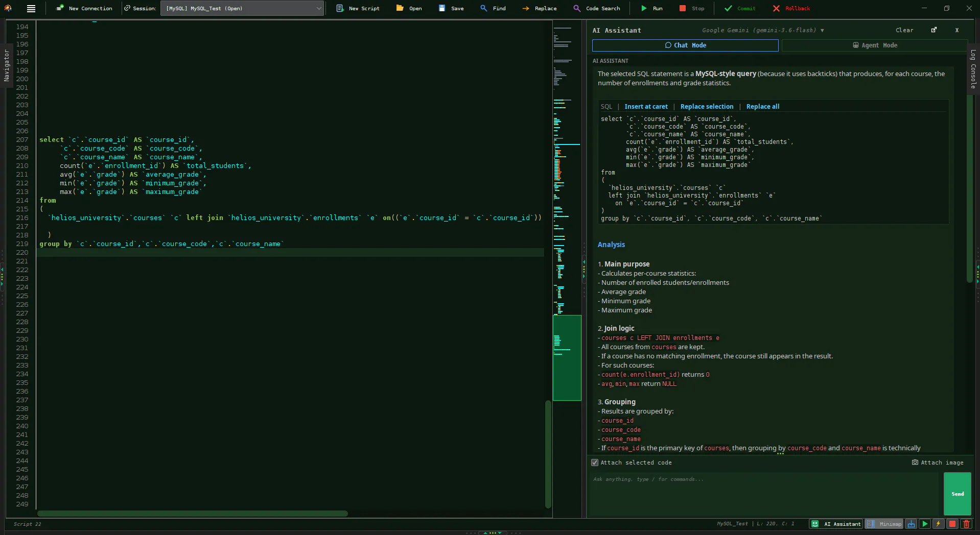This screenshot has width=980, height=535.
Task: Click the New Connection toolbar button
Action: tap(84, 8)
